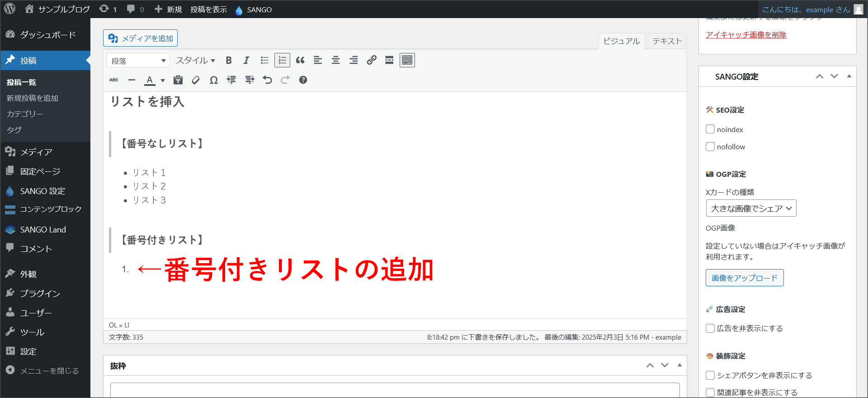Switch to the テキスト editor tab
Viewport: 868px width, 398px height.
pos(667,41)
